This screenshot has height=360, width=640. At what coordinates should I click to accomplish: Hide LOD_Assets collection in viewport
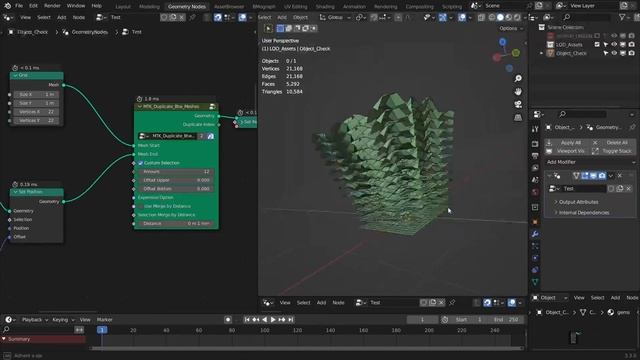tap(614, 44)
